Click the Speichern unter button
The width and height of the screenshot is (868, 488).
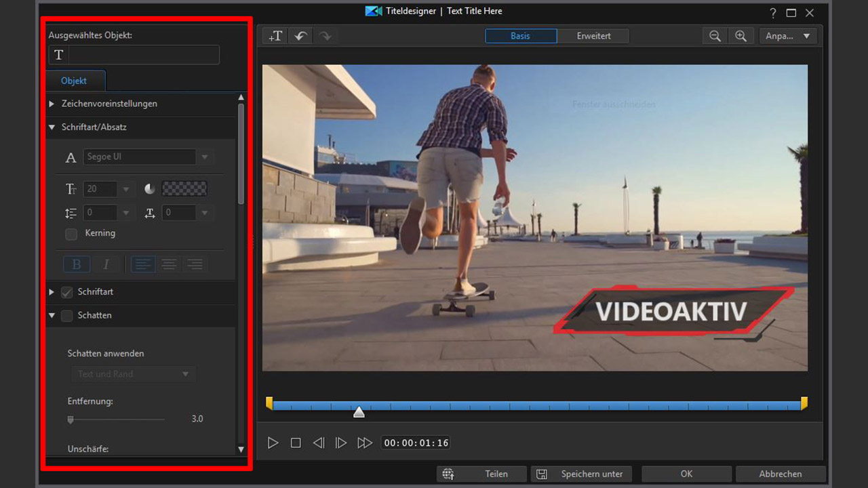pos(581,474)
